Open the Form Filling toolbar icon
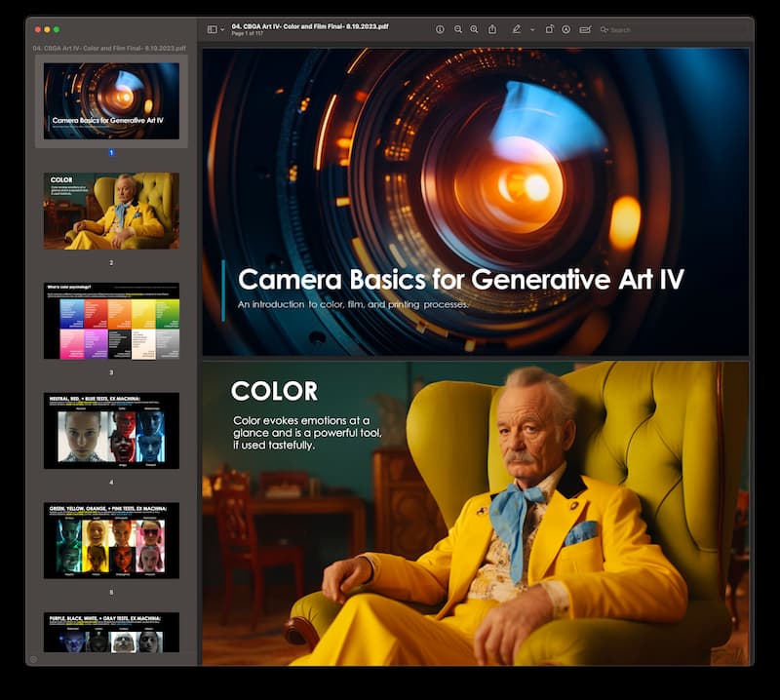The height and width of the screenshot is (700, 780). pyautogui.click(x=585, y=30)
